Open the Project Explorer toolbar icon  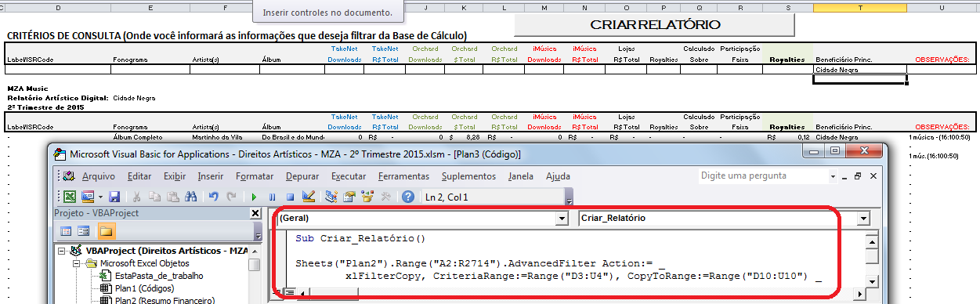click(x=331, y=197)
